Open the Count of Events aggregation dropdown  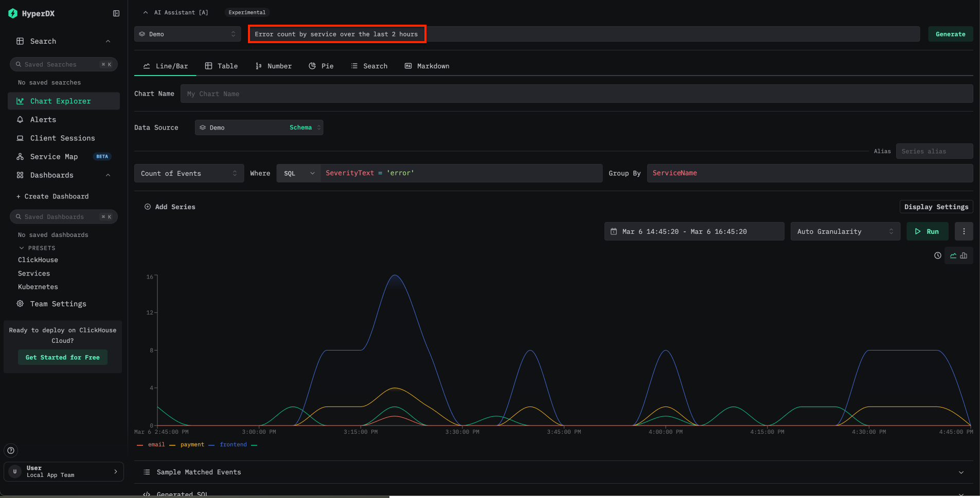point(188,174)
